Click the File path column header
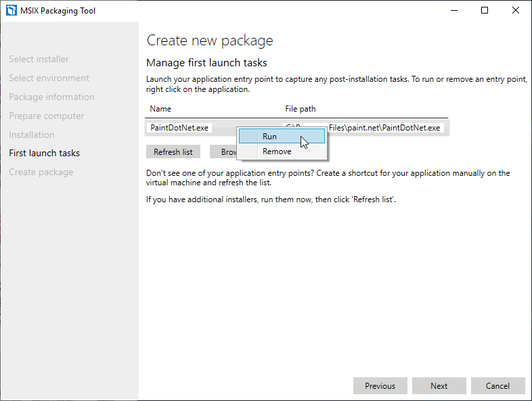The image size is (532, 401). (300, 109)
